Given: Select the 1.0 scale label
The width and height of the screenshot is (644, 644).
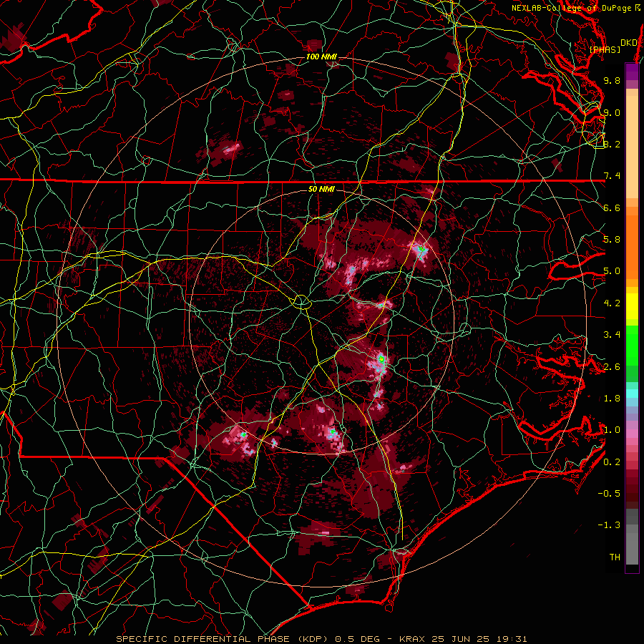Looking at the screenshot, I should pos(612,430).
